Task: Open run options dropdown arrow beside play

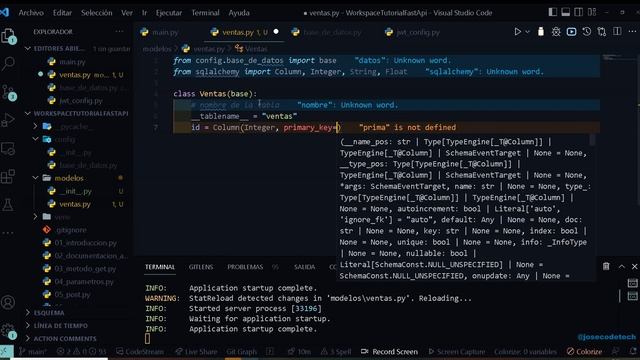Action: pyautogui.click(x=527, y=32)
